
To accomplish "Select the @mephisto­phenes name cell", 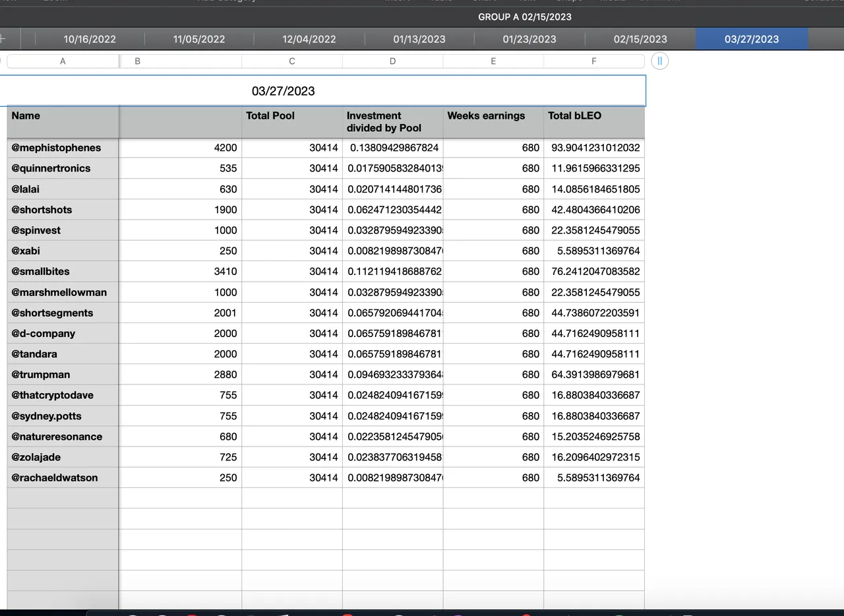I will (63, 148).
